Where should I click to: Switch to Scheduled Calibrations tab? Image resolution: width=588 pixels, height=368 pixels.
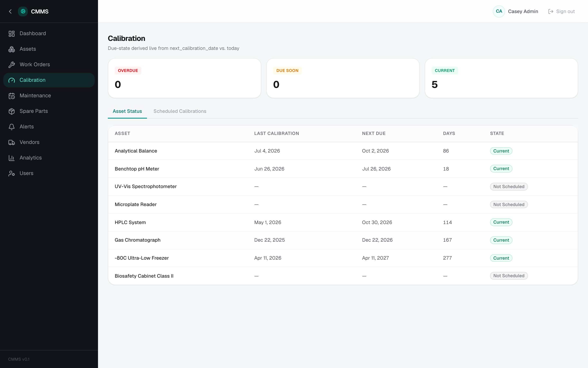(x=180, y=111)
